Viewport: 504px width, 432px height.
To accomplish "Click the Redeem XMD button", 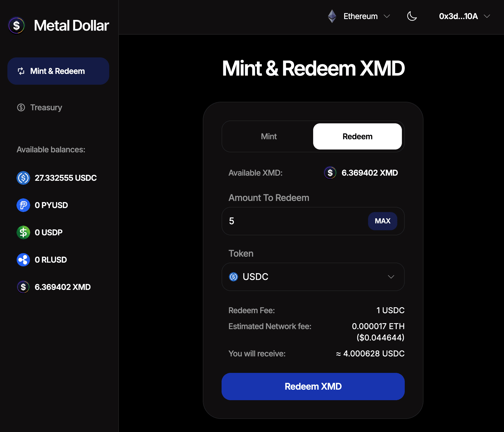I will 313,387.
